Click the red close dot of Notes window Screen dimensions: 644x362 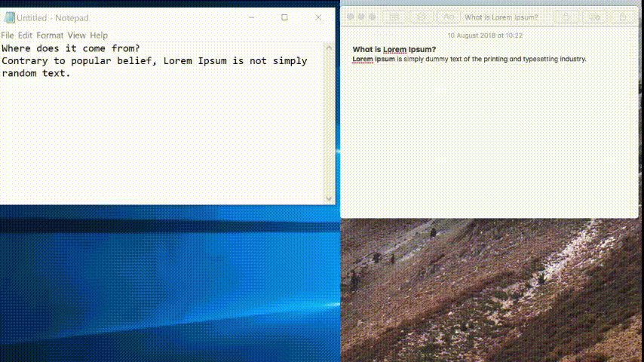[351, 17]
